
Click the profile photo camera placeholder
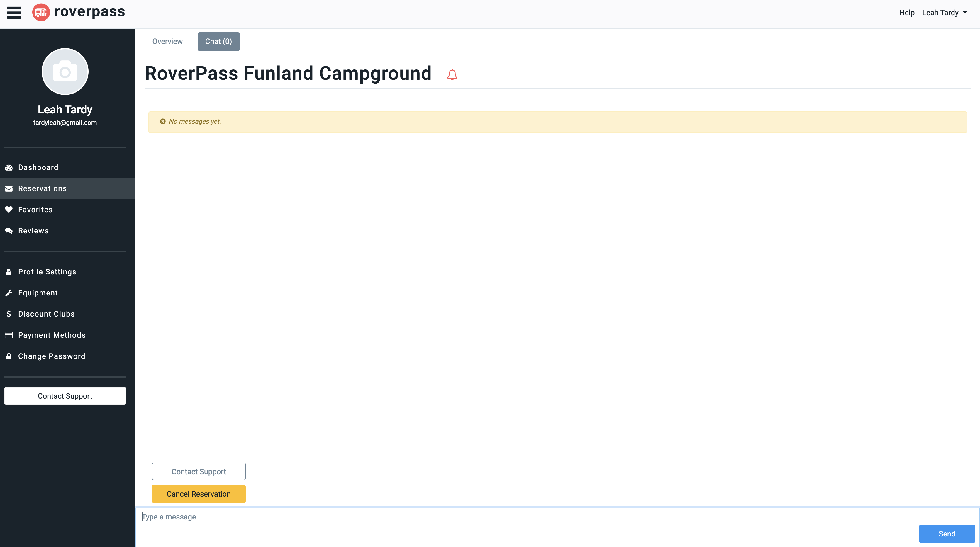65,72
